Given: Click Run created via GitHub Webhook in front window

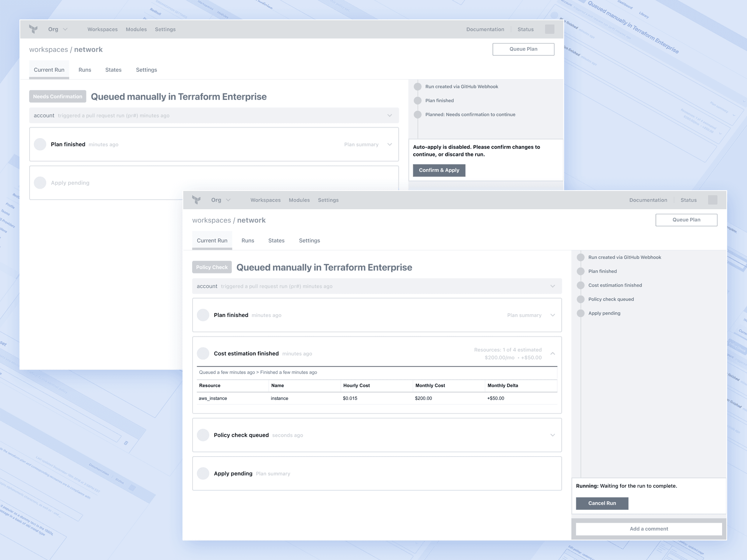Looking at the screenshot, I should click(624, 257).
